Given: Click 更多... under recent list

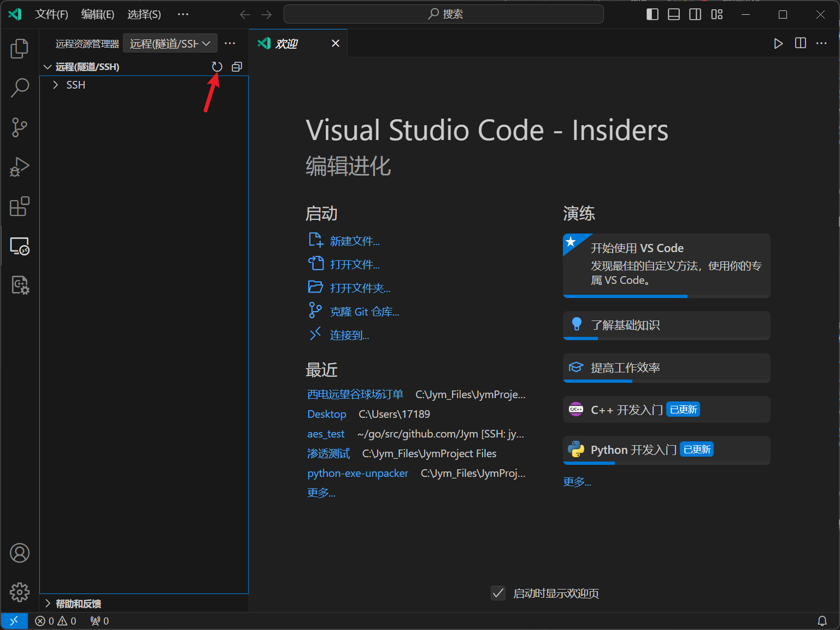Looking at the screenshot, I should [x=321, y=493].
